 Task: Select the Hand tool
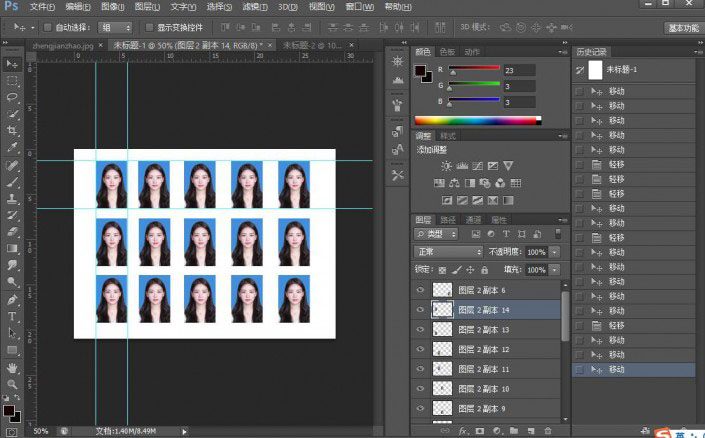13,367
